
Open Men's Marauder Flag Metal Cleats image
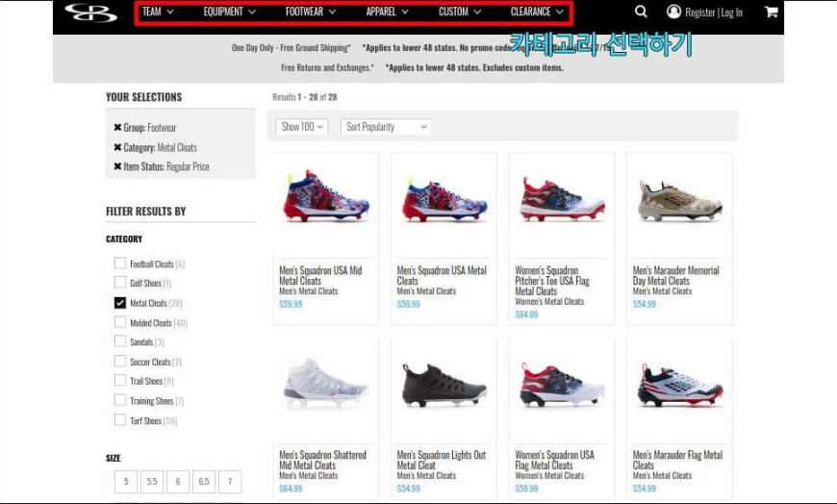pyautogui.click(x=679, y=385)
